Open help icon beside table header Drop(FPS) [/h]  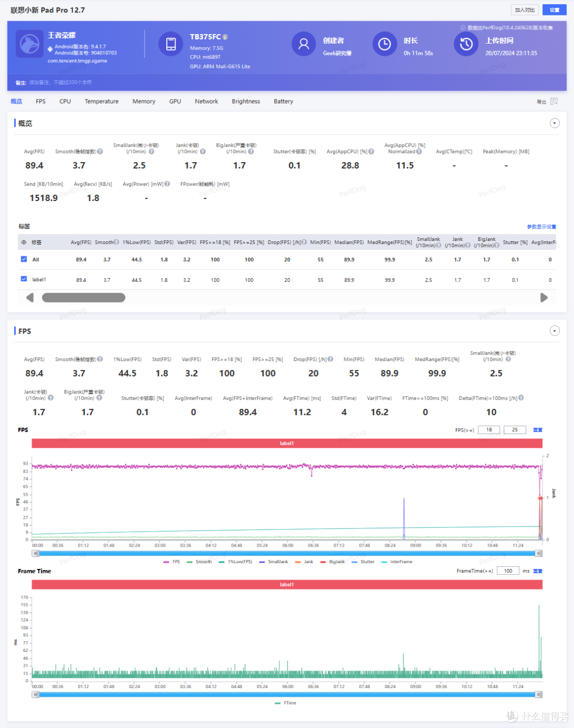pyautogui.click(x=305, y=242)
